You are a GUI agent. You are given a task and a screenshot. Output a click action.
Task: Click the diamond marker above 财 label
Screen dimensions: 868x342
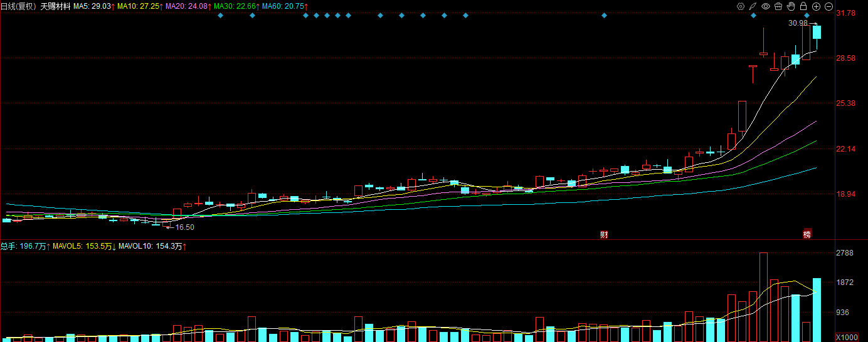(x=605, y=16)
